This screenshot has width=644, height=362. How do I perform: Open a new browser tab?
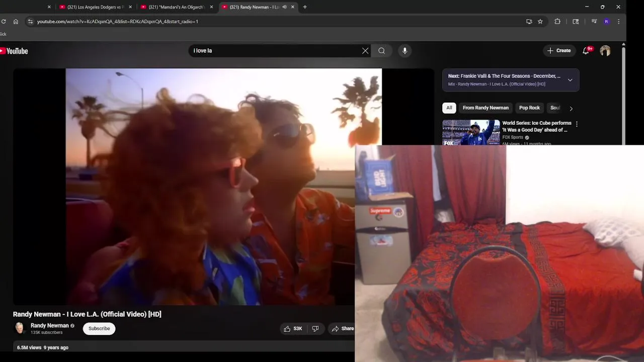coord(305,7)
